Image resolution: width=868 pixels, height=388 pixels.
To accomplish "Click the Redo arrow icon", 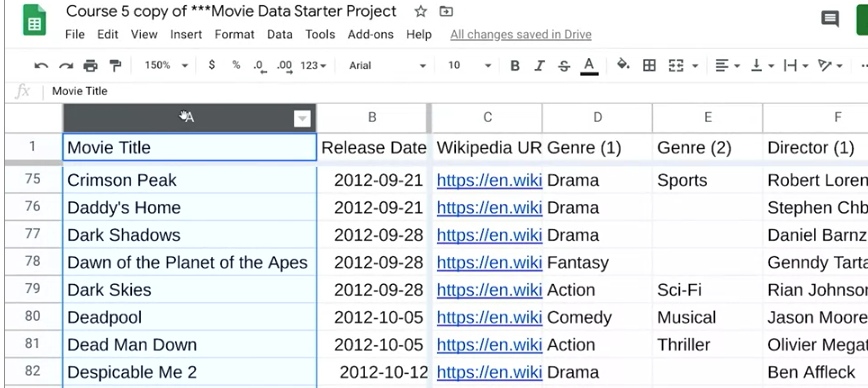I will point(66,66).
